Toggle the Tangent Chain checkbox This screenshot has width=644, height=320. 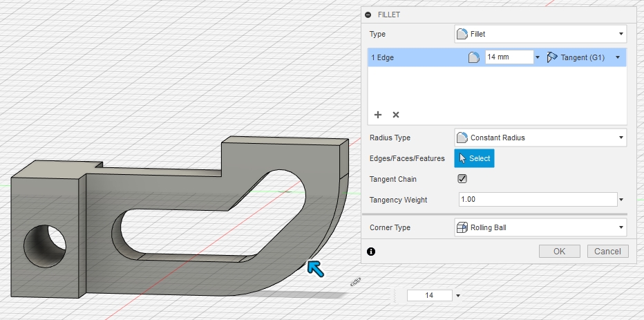(x=462, y=179)
